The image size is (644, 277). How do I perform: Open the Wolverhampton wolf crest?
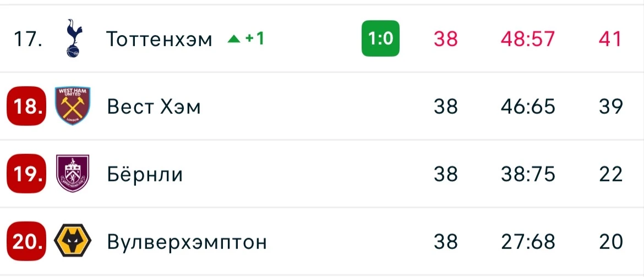point(73,241)
